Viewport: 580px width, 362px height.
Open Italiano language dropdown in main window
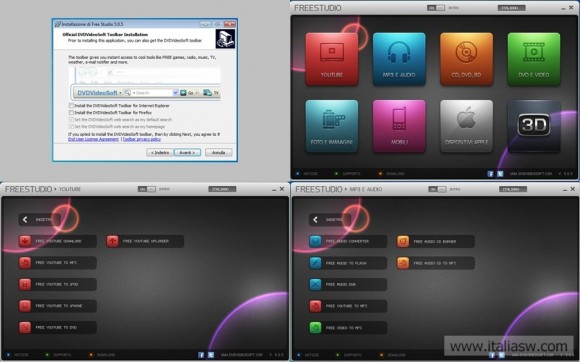(x=512, y=8)
